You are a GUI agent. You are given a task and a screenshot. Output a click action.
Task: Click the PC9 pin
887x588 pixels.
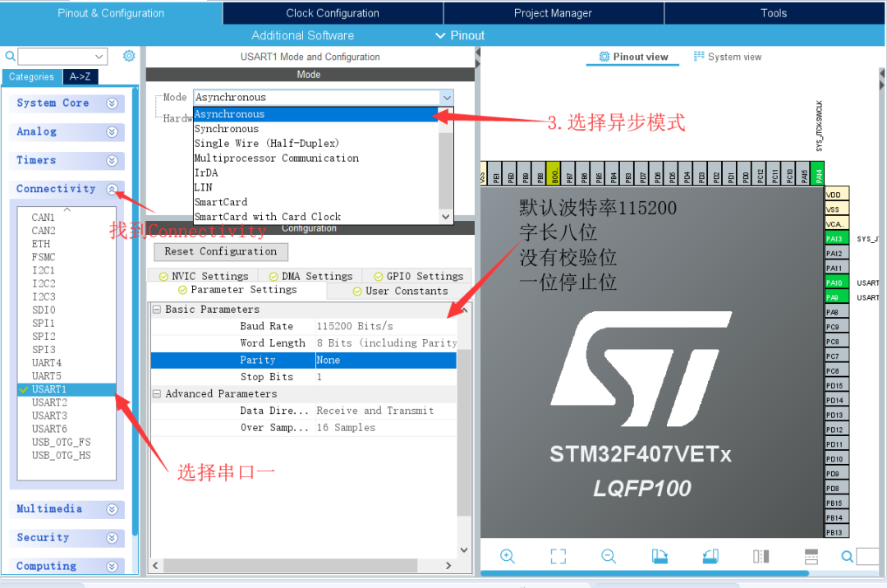tap(837, 327)
